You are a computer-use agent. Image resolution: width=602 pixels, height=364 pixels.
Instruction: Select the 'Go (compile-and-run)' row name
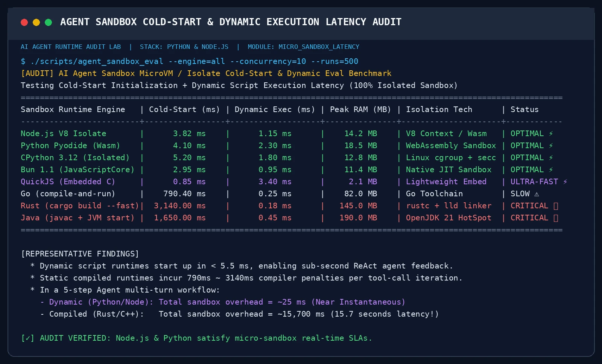pyautogui.click(x=68, y=194)
